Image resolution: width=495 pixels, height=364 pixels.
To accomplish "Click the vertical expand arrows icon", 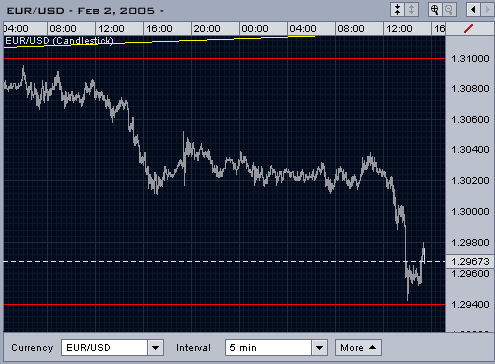I will coord(412,10).
